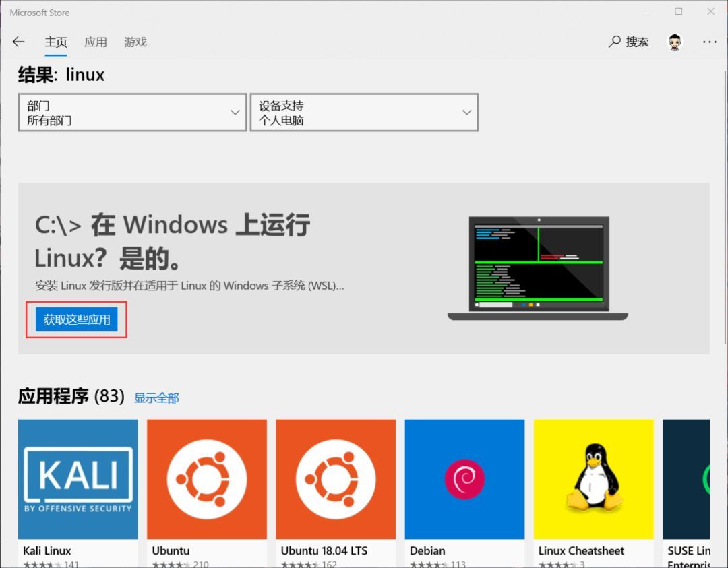The image size is (728, 568).
Task: Expand the 部门 filter dropdown
Action: tap(132, 113)
